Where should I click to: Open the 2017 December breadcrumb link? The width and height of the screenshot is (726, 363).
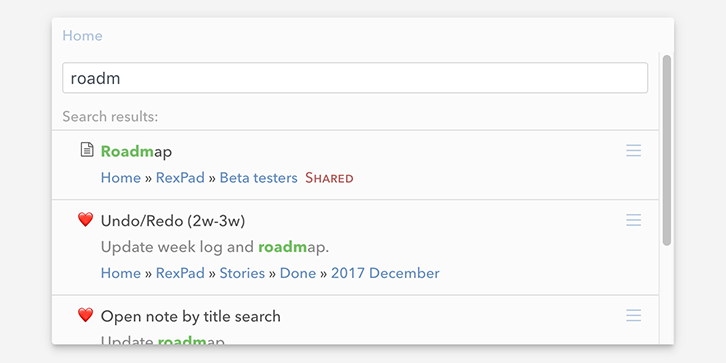(385, 273)
